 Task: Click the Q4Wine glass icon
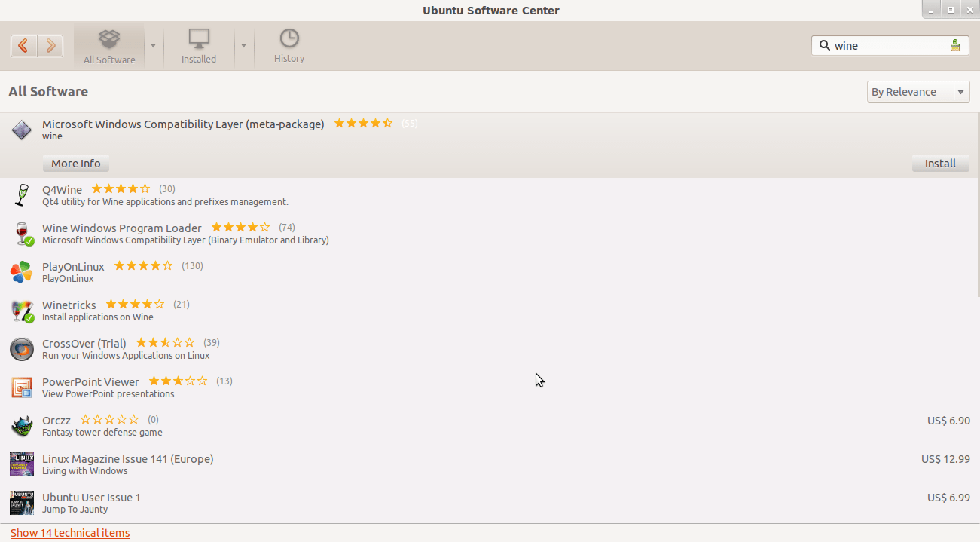click(x=21, y=195)
